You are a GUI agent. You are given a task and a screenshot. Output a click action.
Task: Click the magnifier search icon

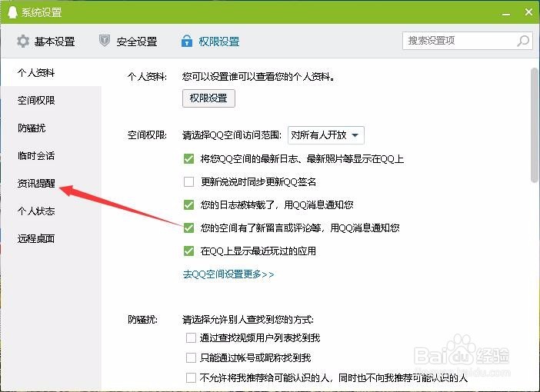[523, 41]
